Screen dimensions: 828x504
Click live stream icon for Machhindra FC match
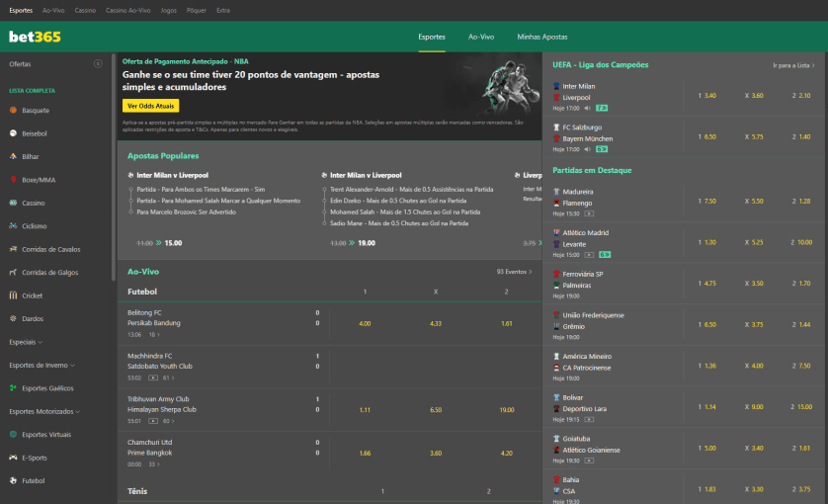(x=153, y=378)
